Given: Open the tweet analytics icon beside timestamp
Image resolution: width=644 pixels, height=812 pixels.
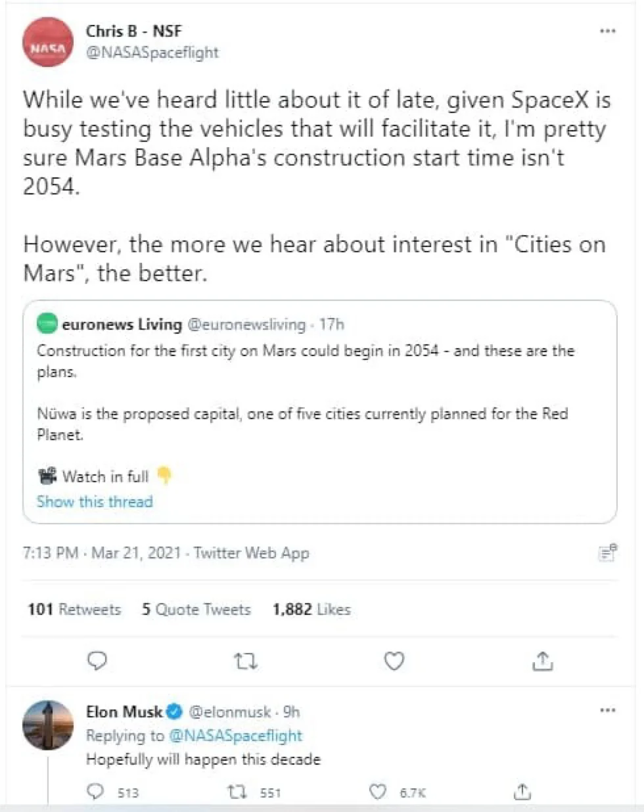Looking at the screenshot, I should (608, 553).
